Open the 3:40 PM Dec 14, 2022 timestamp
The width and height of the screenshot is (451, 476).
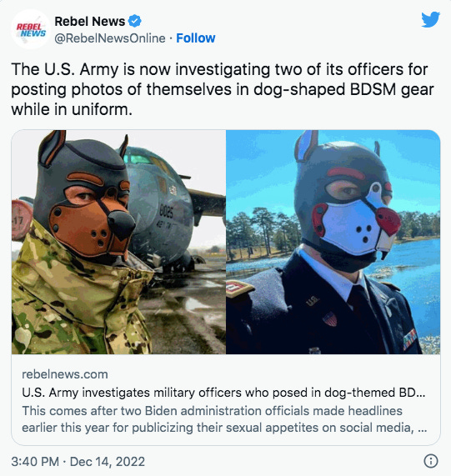coord(78,462)
